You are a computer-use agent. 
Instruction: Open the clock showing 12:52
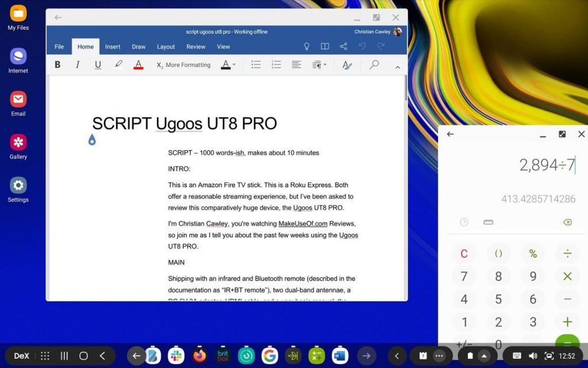click(567, 356)
